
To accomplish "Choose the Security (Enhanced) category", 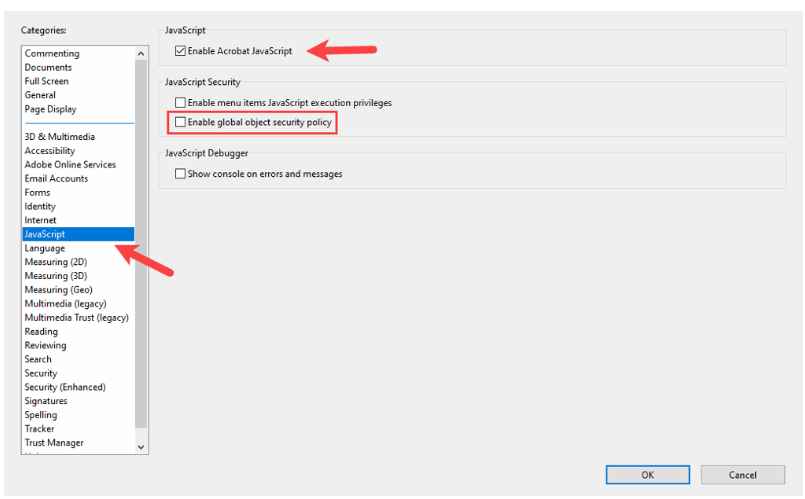I will 65,387.
